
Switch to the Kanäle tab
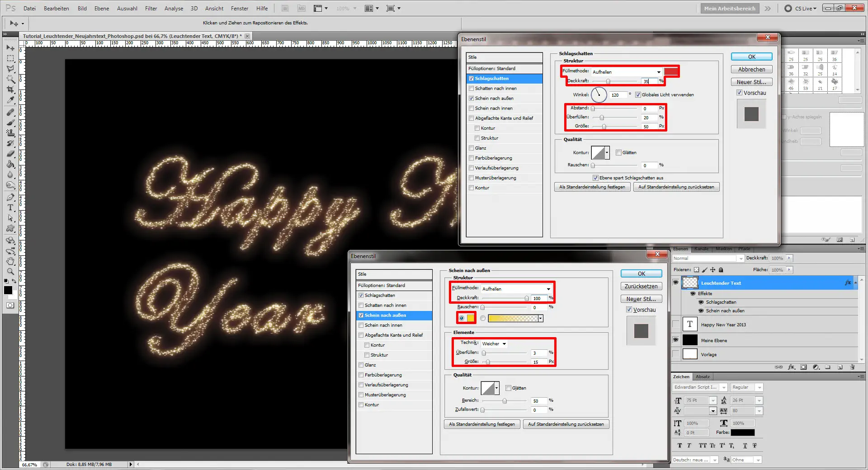click(702, 249)
